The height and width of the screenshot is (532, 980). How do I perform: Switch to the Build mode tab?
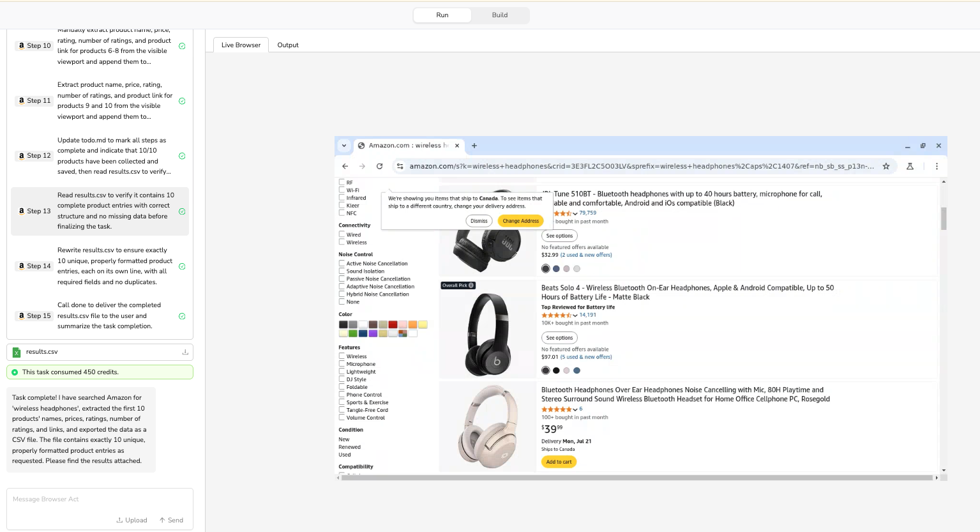click(500, 15)
